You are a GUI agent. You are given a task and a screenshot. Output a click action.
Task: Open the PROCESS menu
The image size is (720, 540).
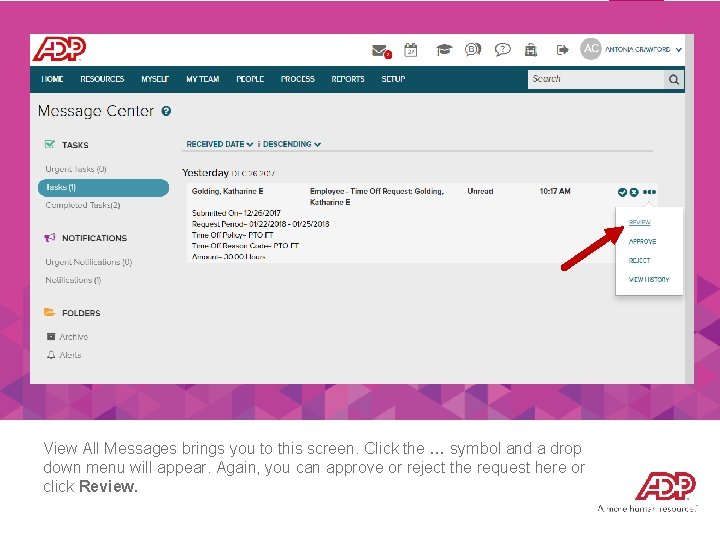pyautogui.click(x=298, y=79)
